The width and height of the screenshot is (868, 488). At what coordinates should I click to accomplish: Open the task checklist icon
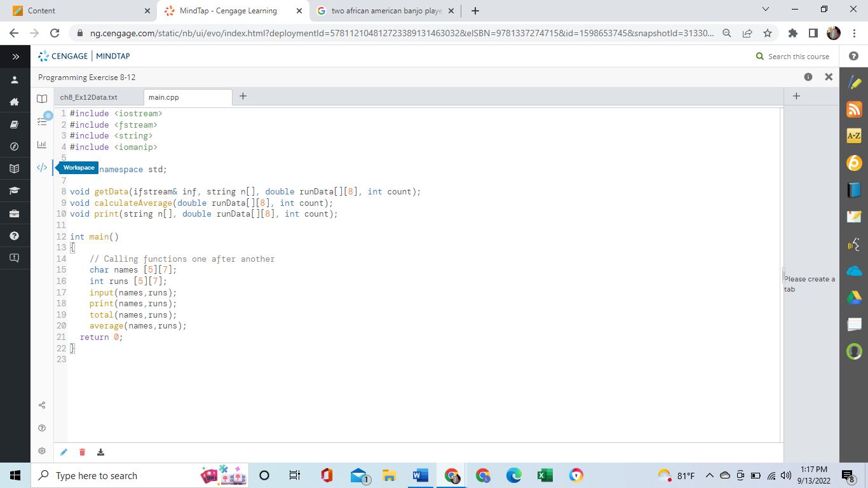(x=42, y=122)
